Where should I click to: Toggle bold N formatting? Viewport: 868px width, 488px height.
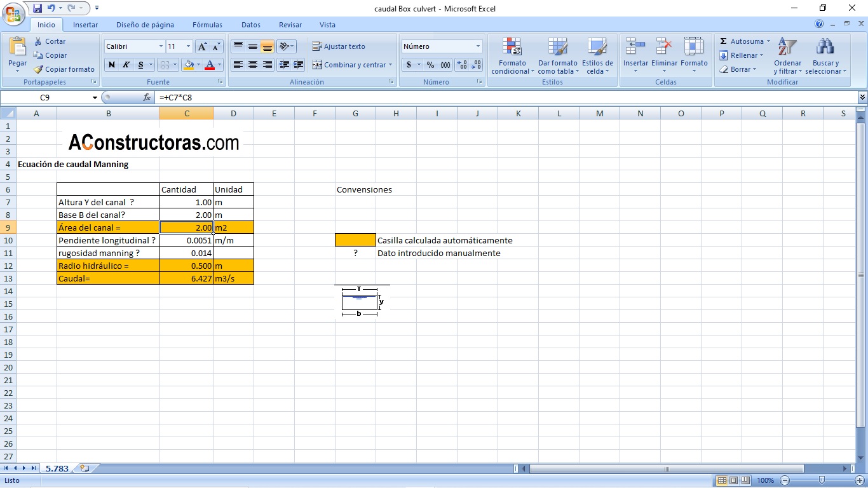tap(112, 65)
